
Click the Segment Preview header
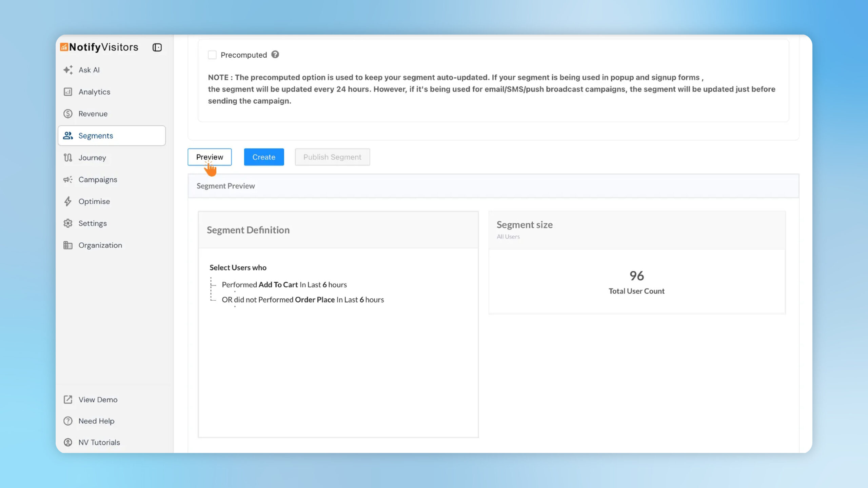tap(225, 186)
